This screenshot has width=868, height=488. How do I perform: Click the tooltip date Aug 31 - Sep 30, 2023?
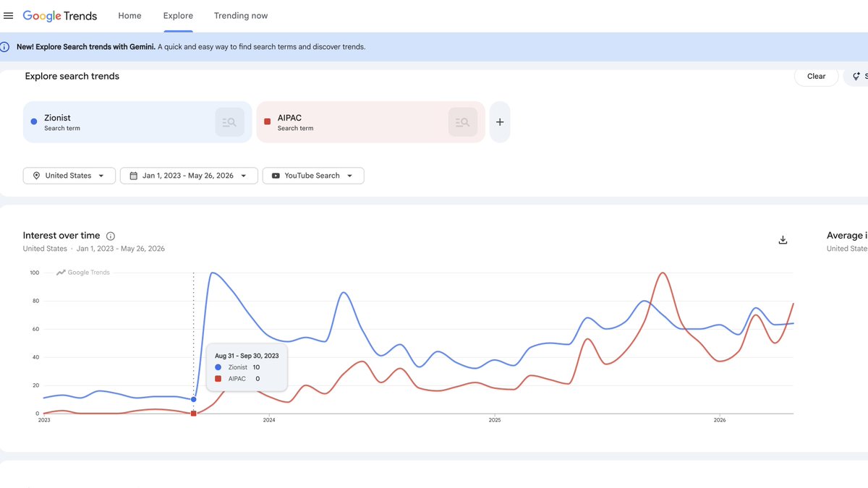click(247, 356)
